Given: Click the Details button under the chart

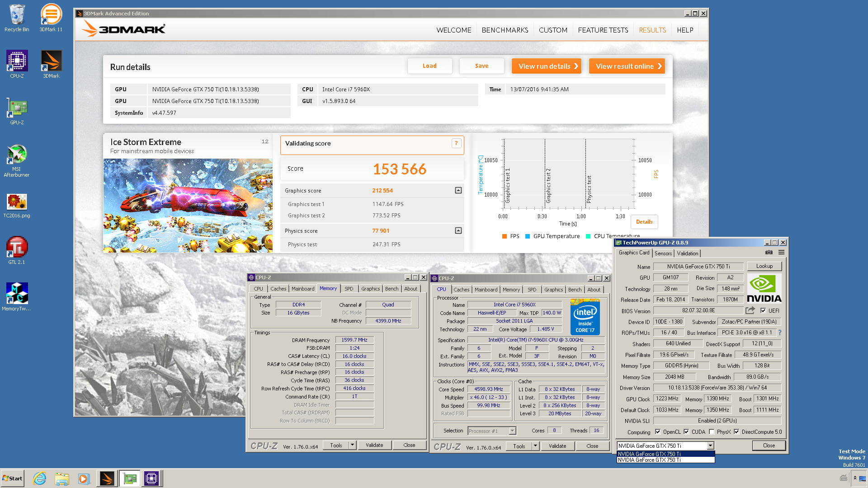Looking at the screenshot, I should click(x=644, y=222).
